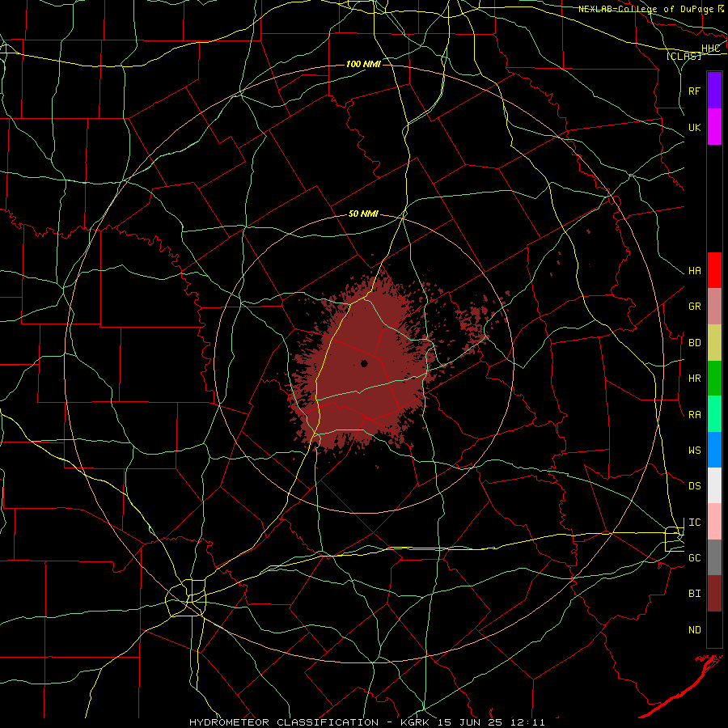Image resolution: width=728 pixels, height=728 pixels.
Task: Click the black radar site dot at center
Action: pyautogui.click(x=365, y=363)
